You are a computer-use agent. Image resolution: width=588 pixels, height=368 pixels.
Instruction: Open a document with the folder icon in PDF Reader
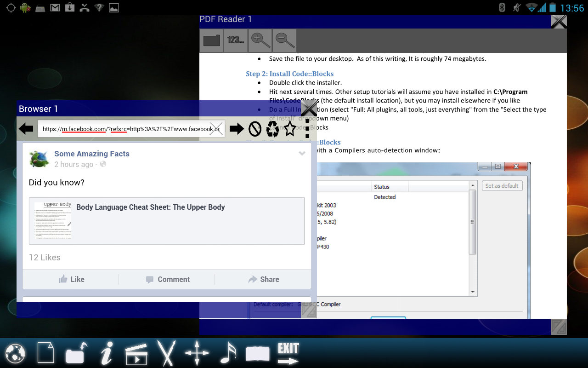point(211,40)
